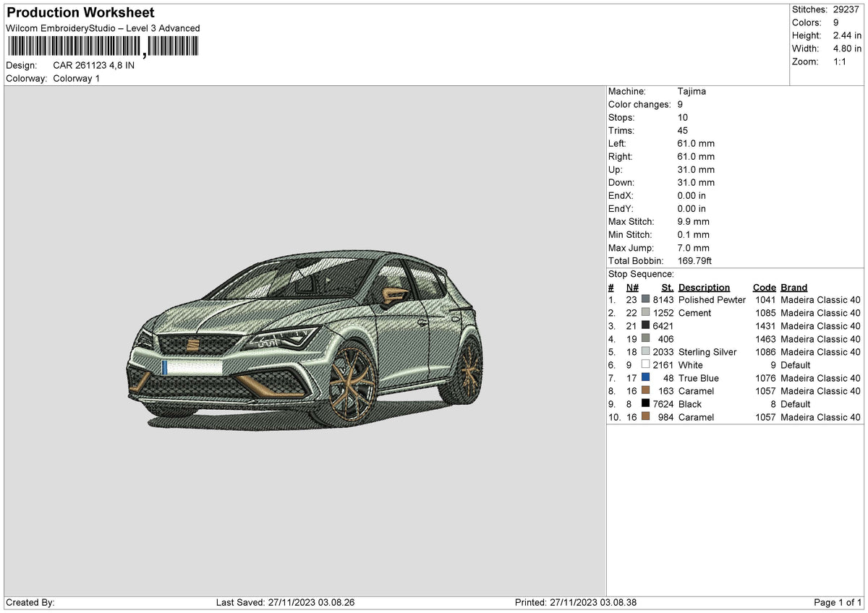Click the machine value "Tajima"
Image resolution: width=868 pixels, height=613 pixels.
click(692, 92)
